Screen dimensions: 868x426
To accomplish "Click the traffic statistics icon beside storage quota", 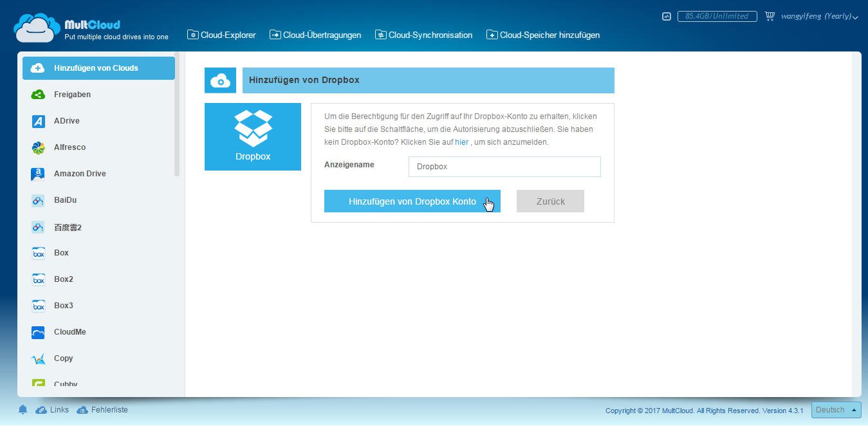I will 667,17.
